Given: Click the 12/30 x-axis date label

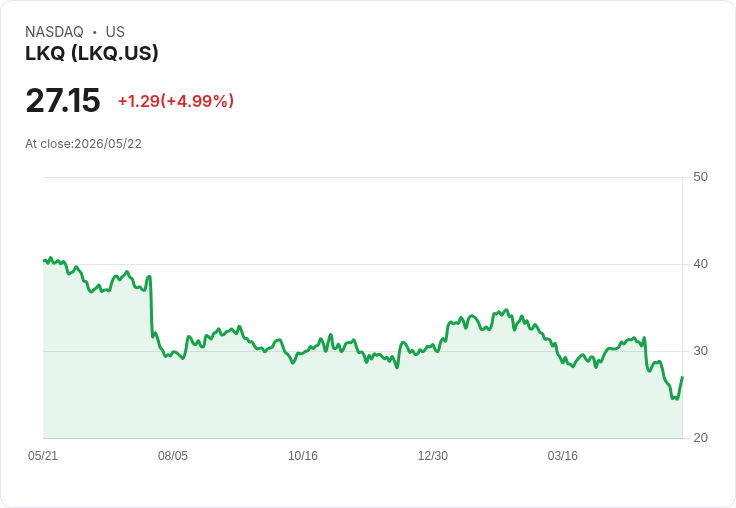Looking at the screenshot, I should point(433,455).
